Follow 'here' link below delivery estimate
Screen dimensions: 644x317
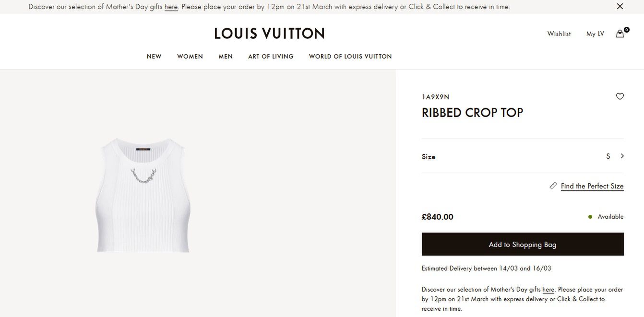pyautogui.click(x=548, y=290)
